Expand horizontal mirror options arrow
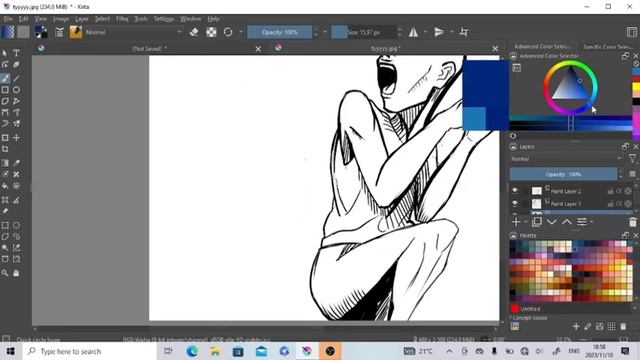 (425, 32)
